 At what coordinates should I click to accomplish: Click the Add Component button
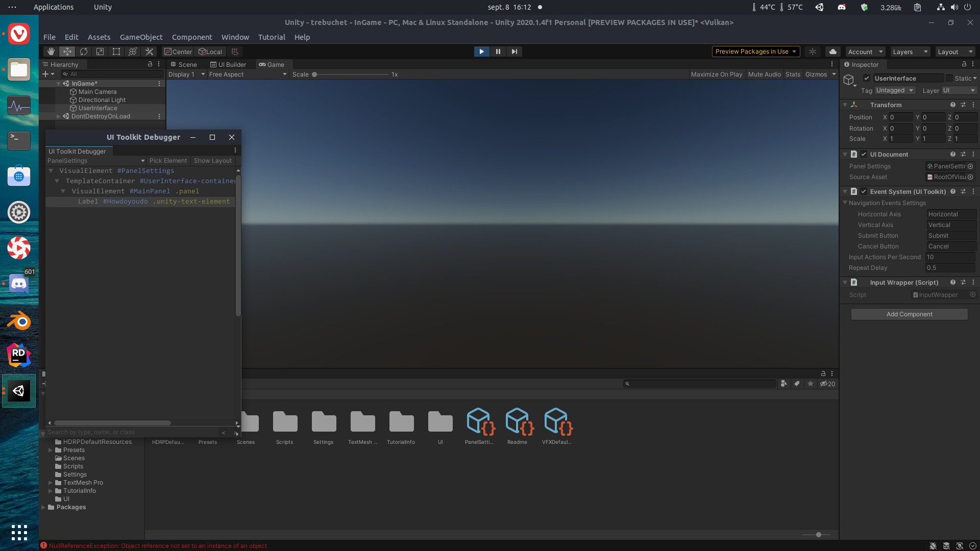tap(909, 314)
